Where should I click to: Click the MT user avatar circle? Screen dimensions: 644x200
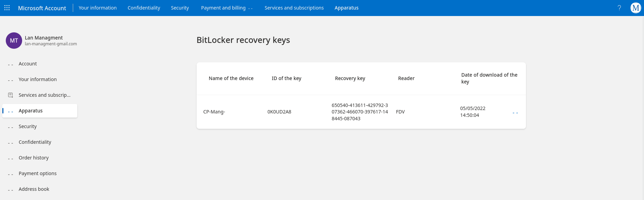click(14, 41)
